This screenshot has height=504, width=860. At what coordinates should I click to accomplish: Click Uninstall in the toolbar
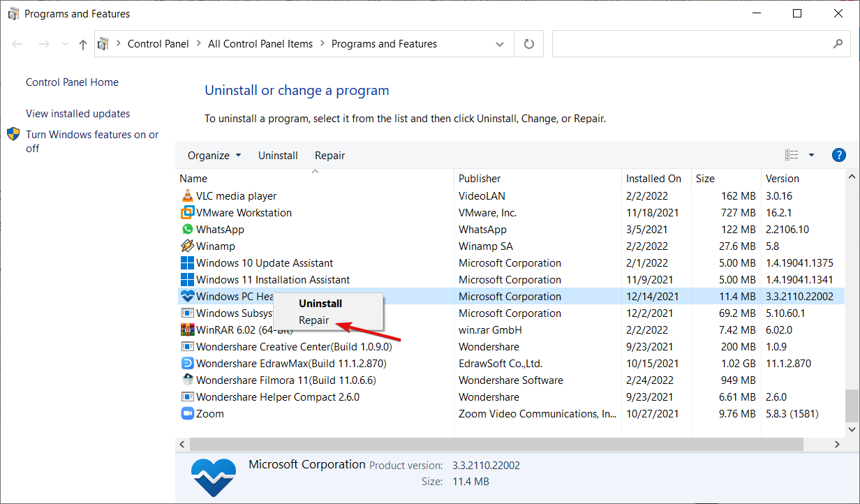click(278, 156)
